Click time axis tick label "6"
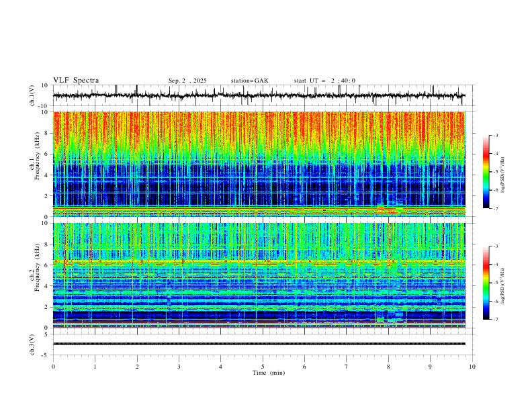532x411 pixels. (x=304, y=367)
